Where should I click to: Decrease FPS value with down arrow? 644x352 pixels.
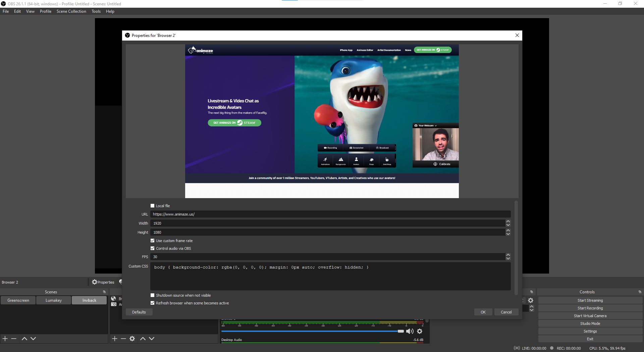508,258
